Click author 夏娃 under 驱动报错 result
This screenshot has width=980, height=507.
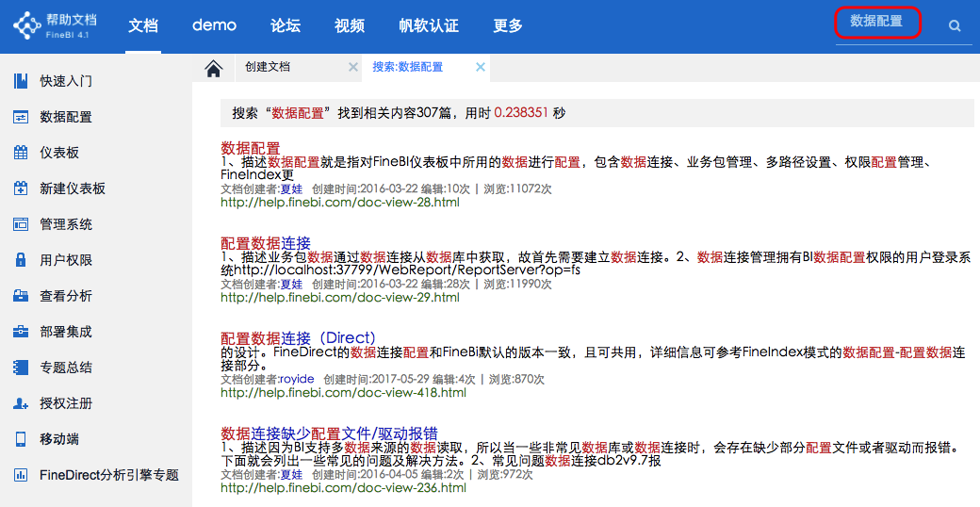point(291,474)
